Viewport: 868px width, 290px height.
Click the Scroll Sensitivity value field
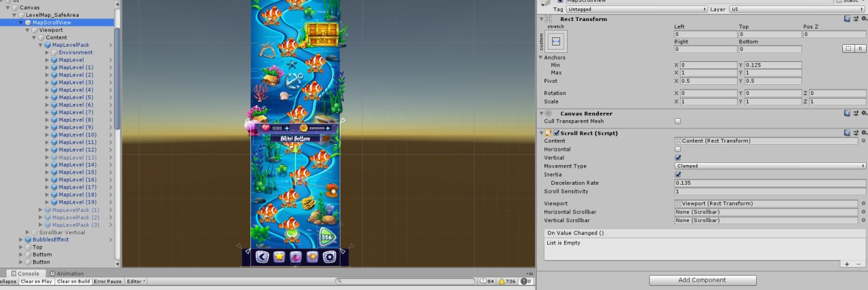tap(770, 192)
